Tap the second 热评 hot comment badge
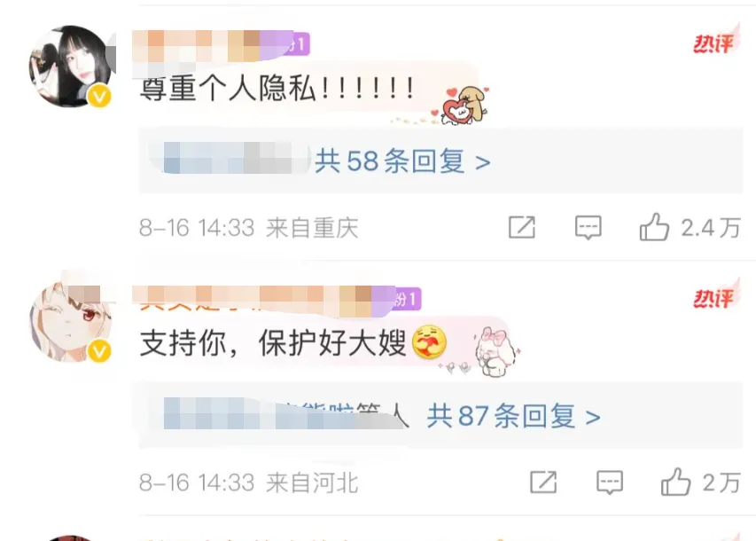Viewport: 756px width, 541px height. coord(716,296)
